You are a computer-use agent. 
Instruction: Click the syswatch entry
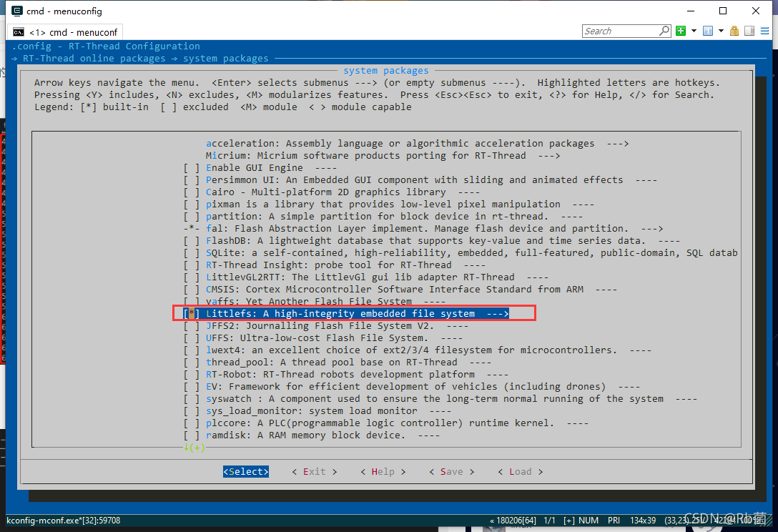point(434,399)
